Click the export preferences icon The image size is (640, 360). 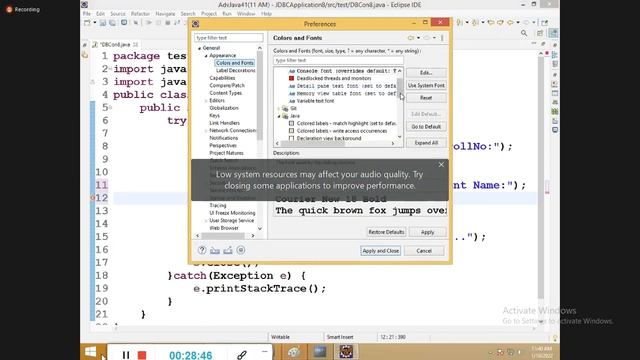coord(228,250)
